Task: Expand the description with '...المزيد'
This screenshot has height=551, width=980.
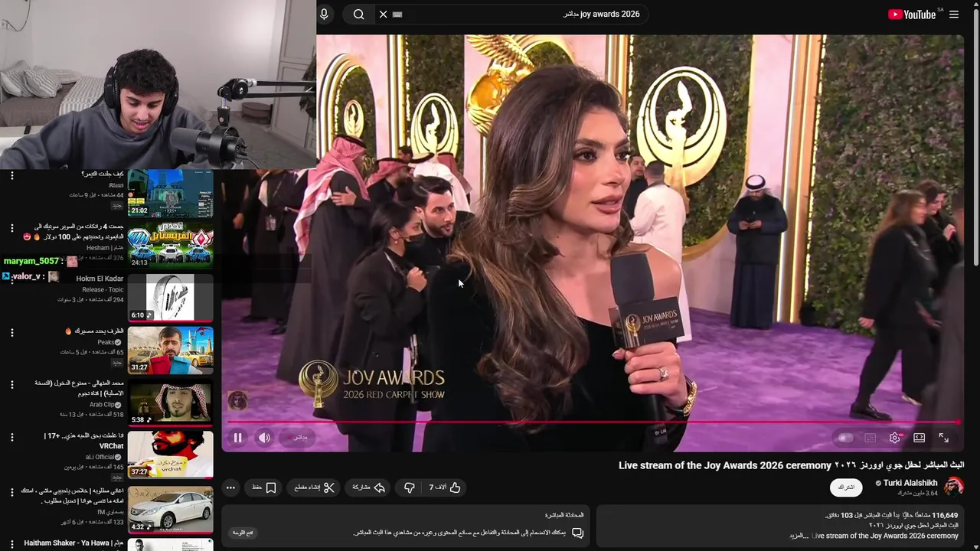Action: (x=800, y=536)
